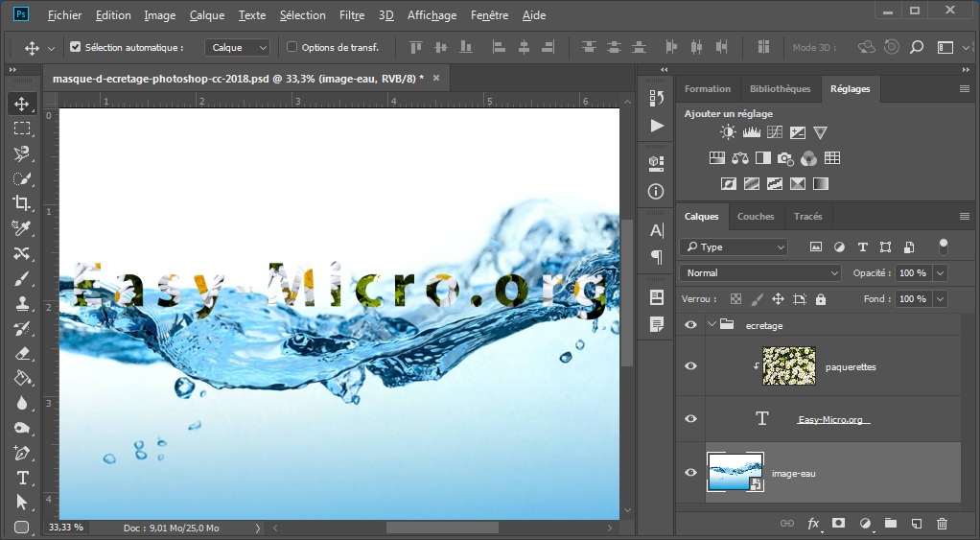The image size is (980, 540).
Task: Open the Normal blend mode dropdown
Action: [x=760, y=273]
